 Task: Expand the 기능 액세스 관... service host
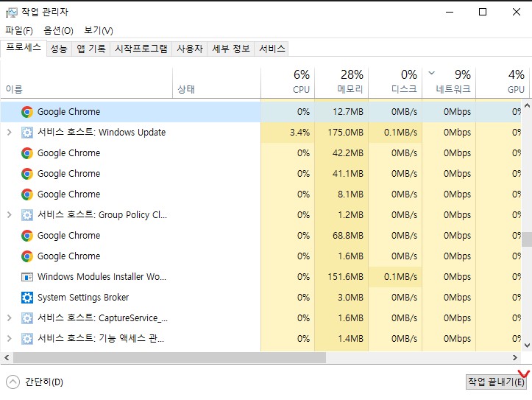click(x=9, y=339)
